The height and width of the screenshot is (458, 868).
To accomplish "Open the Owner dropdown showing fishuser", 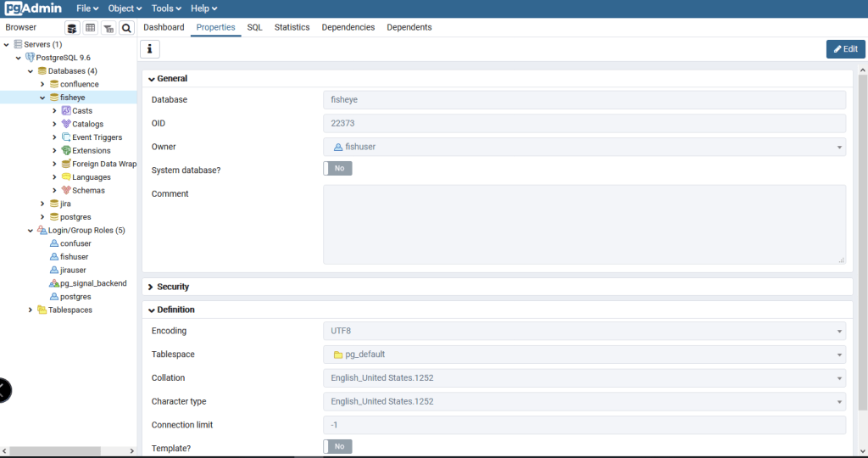I will tap(584, 147).
